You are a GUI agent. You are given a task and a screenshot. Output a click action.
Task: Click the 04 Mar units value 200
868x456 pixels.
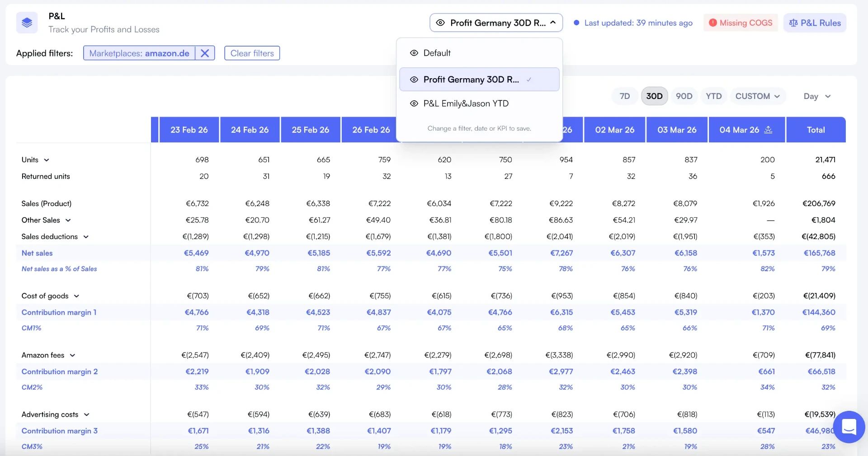[x=768, y=160]
